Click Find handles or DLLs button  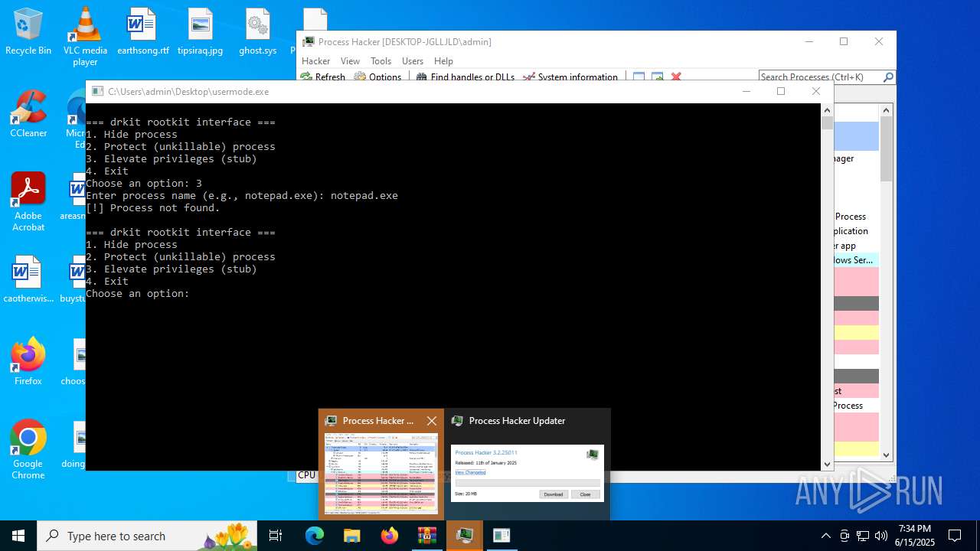tap(465, 77)
